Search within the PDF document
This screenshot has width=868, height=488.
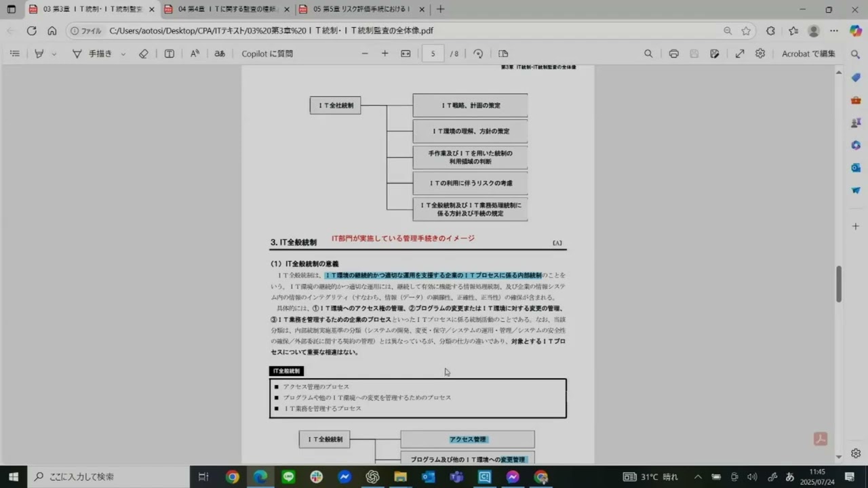click(648, 54)
